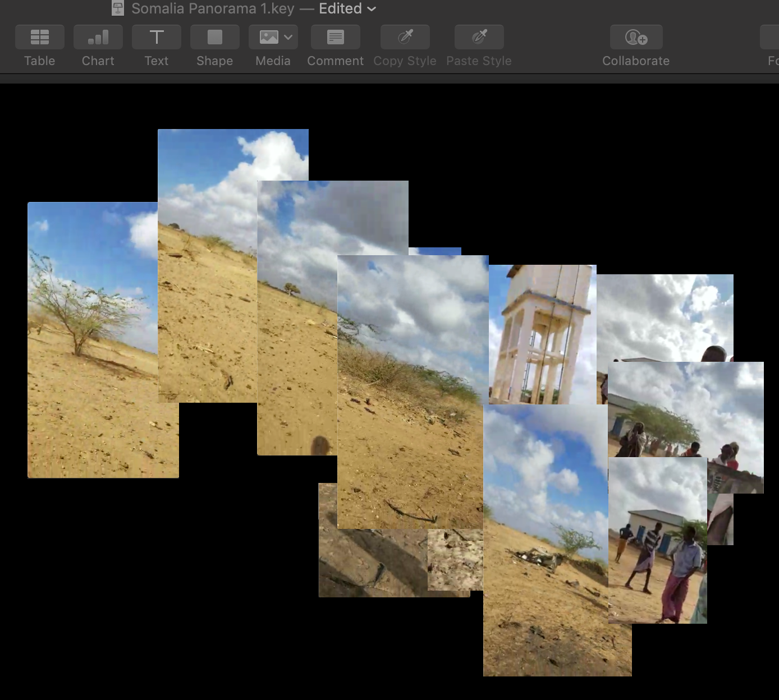Select the photo of people walking by a building
779x700 pixels.
point(657,540)
